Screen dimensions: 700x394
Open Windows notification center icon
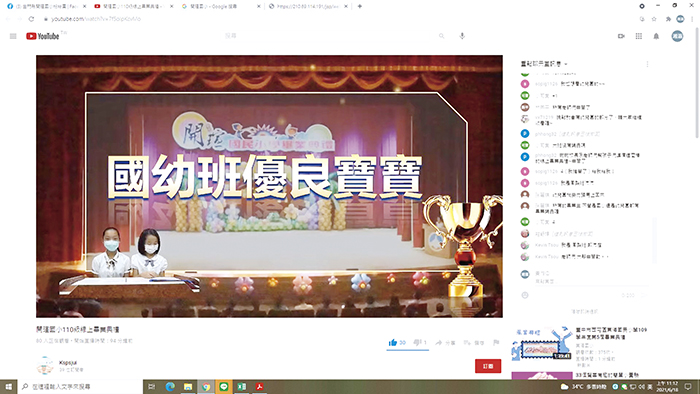pos(689,386)
